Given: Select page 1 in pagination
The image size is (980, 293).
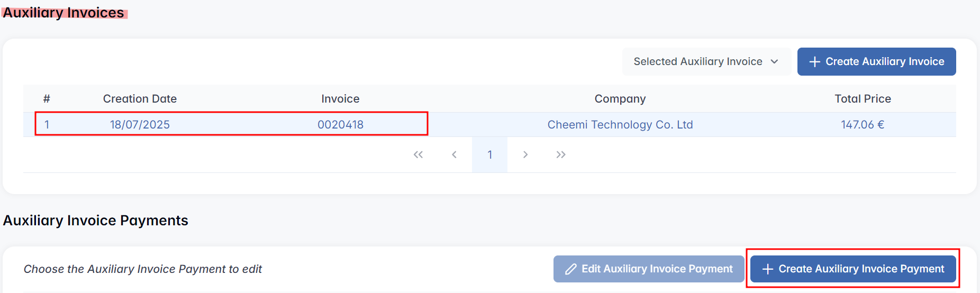Looking at the screenshot, I should 489,154.
